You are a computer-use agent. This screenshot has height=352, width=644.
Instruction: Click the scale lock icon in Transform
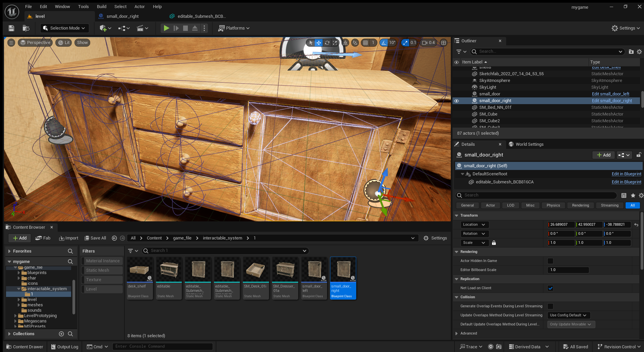(494, 243)
